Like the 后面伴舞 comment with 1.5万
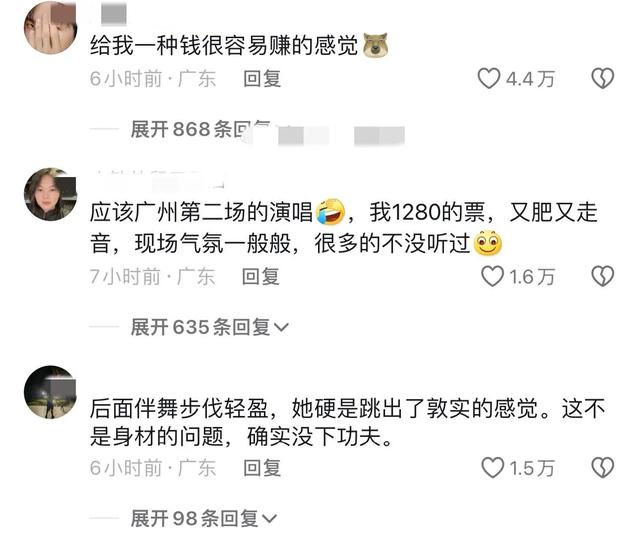Screen dimensions: 640x548 click(x=492, y=468)
